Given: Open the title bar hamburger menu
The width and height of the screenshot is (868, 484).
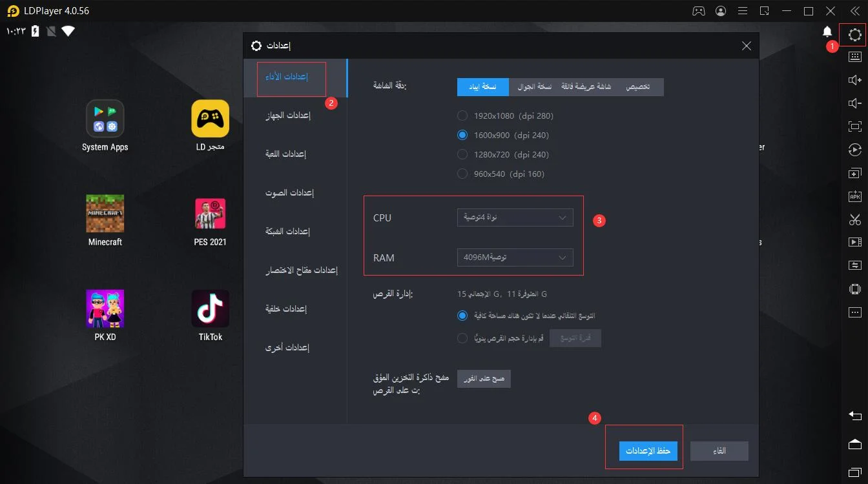Looking at the screenshot, I should (x=743, y=11).
